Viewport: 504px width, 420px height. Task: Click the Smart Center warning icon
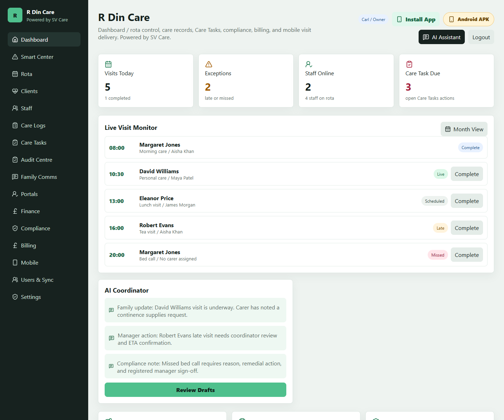pos(15,57)
